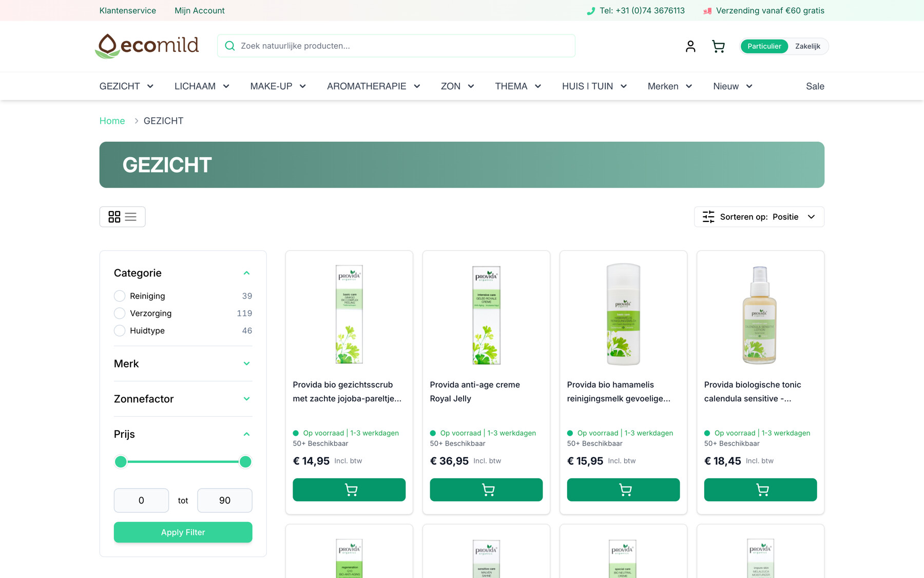
Task: Click the ecomild logo
Action: pyautogui.click(x=147, y=46)
